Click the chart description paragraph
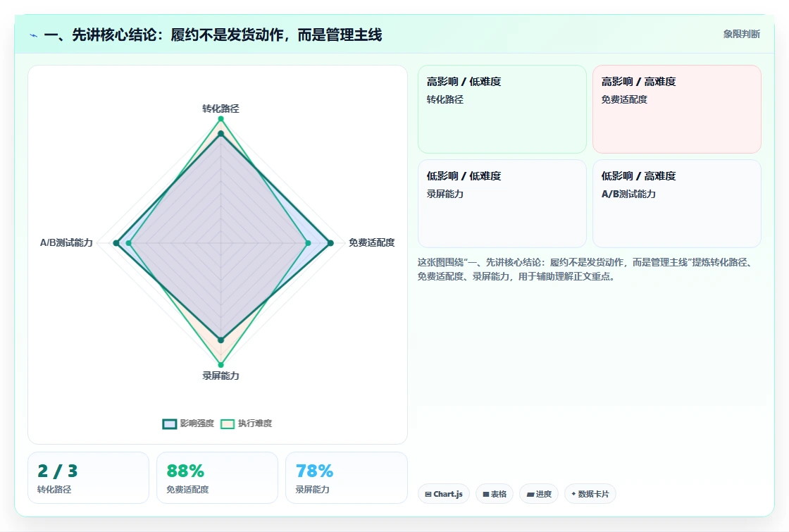Image resolution: width=789 pixels, height=532 pixels. [586, 269]
